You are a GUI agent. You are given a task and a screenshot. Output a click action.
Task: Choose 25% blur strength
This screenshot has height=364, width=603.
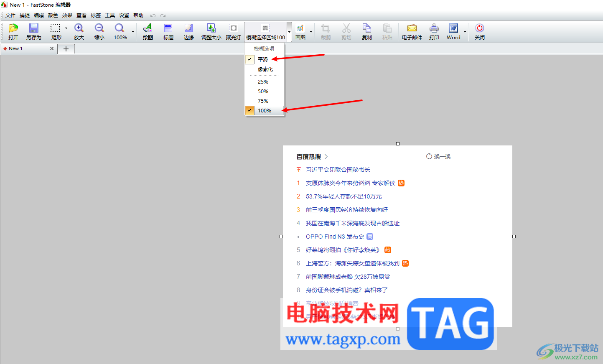tap(264, 82)
